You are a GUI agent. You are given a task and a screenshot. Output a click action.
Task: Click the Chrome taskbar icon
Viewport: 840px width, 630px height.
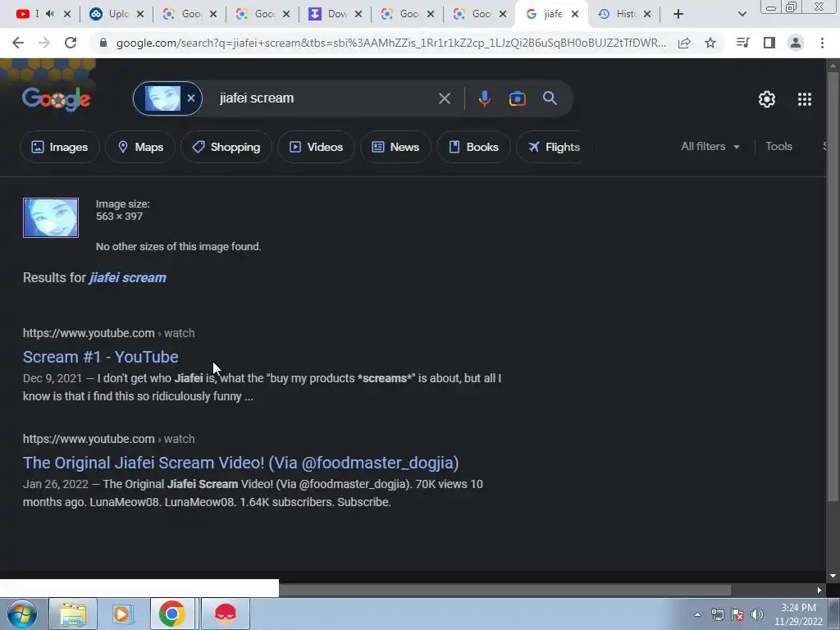(x=172, y=614)
